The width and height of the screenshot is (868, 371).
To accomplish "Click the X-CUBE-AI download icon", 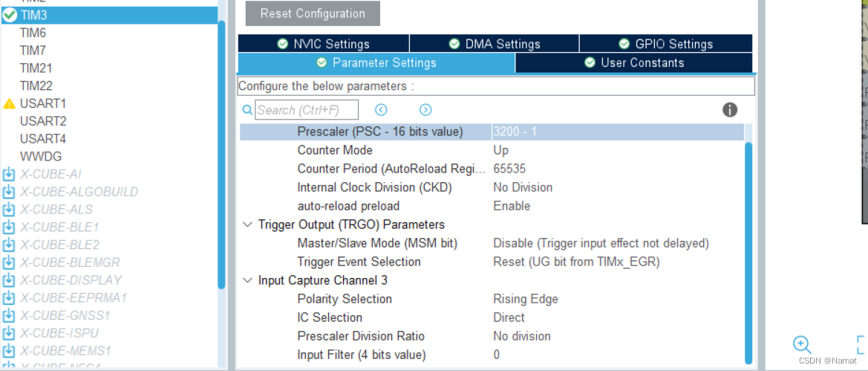I will 9,174.
